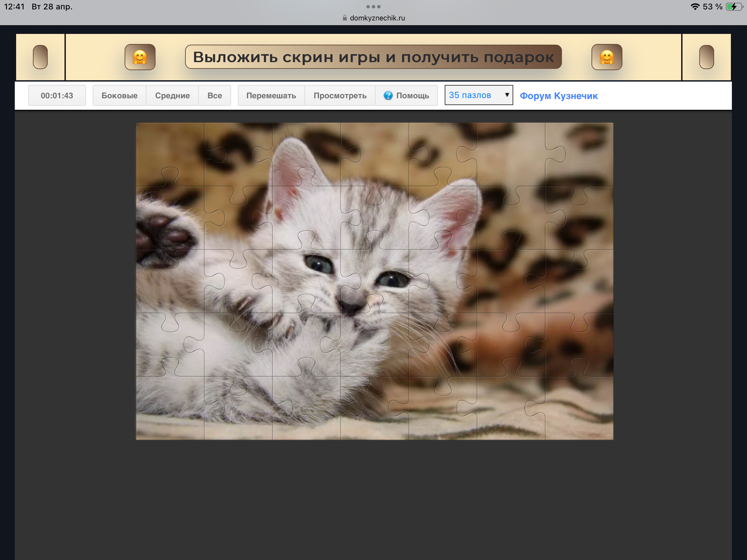The height and width of the screenshot is (560, 747).
Task: Click the right rounded scroll handle
Action: 706,57
